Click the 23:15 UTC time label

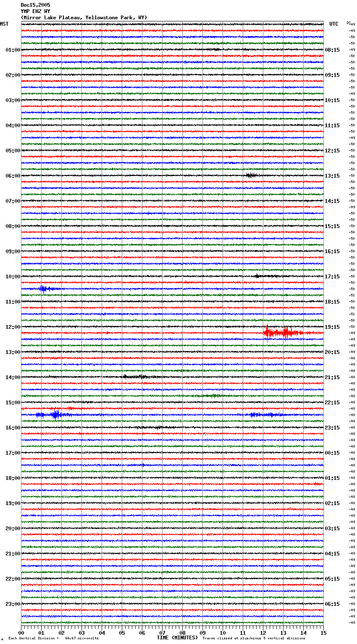tap(332, 428)
